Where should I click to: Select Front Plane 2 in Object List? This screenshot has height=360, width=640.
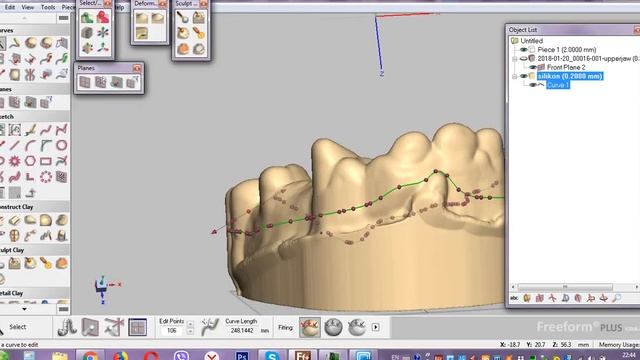pyautogui.click(x=566, y=67)
